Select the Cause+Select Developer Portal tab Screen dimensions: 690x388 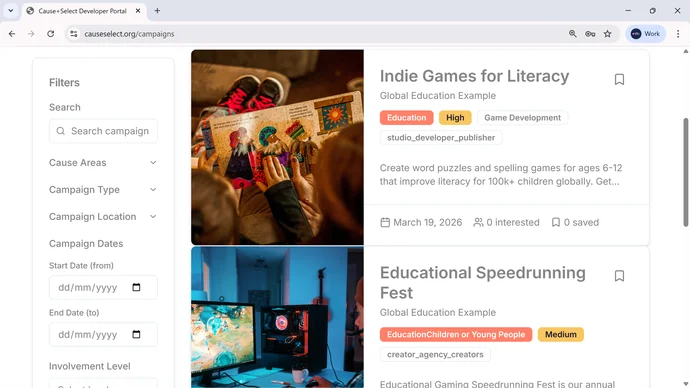84,11
